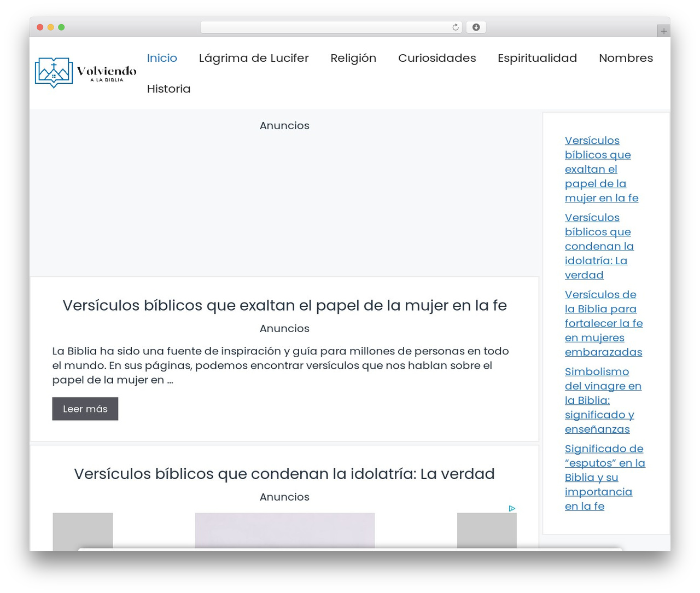
Task: Click the 'La Biblia ha sido una fuente' excerpt
Action: [281, 365]
